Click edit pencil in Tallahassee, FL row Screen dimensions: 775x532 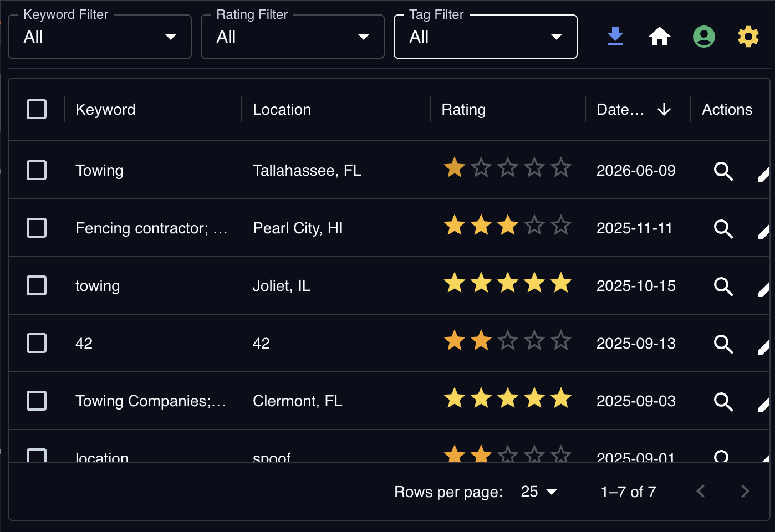pos(764,174)
